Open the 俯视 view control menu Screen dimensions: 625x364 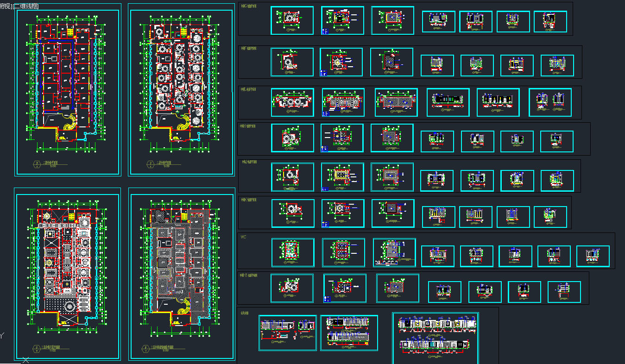point(6,6)
